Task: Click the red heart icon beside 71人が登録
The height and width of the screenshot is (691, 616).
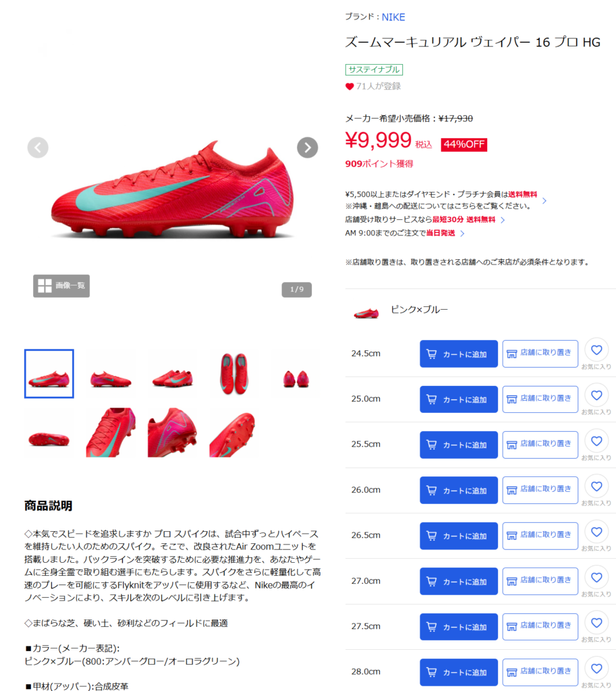Action: tap(349, 86)
